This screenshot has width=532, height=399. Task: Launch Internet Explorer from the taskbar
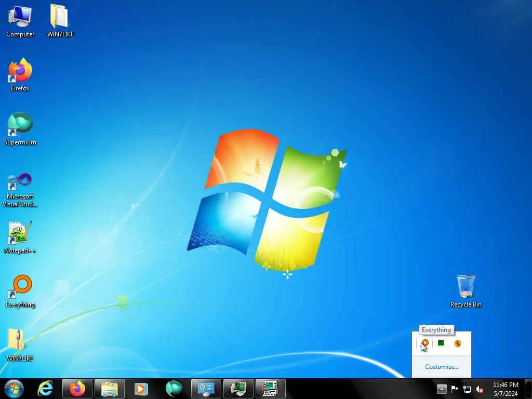(45, 389)
